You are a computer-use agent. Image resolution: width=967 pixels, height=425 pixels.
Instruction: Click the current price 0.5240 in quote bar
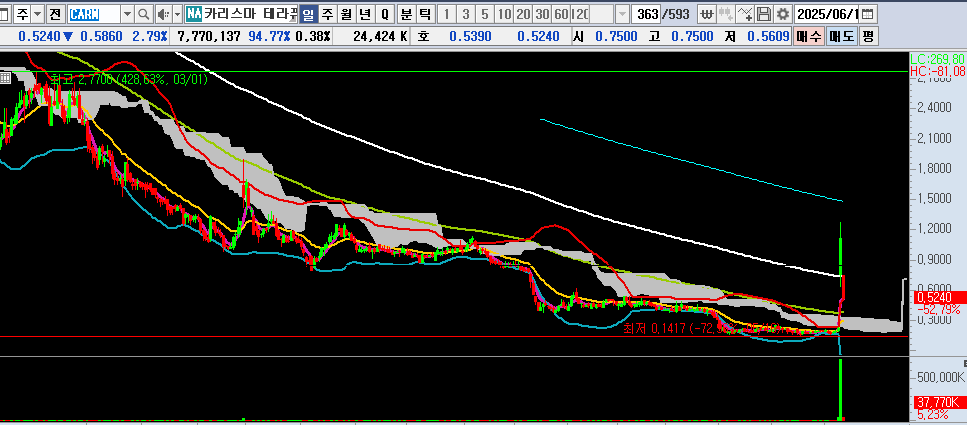39,36
